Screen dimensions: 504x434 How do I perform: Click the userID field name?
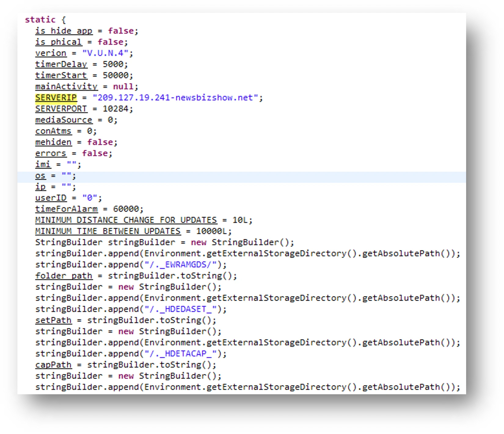click(51, 198)
